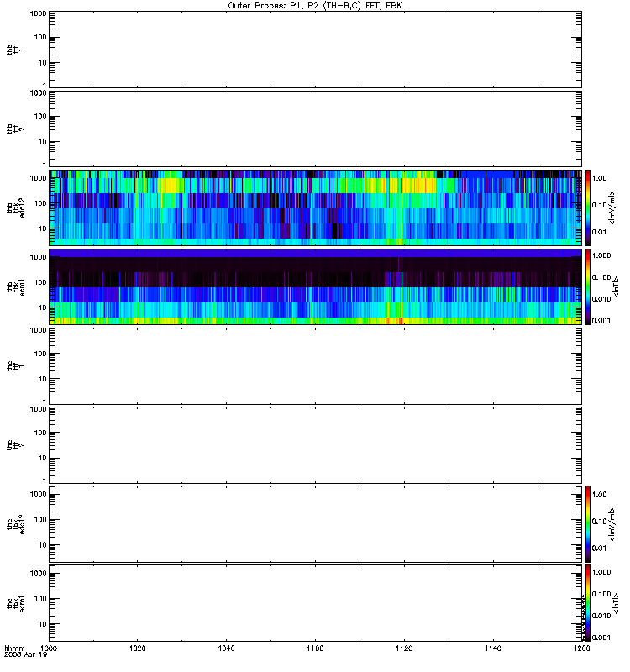
Task: Click the '<|mV/m|>' unit label beside thc edc12 color bar
Action: point(612,523)
